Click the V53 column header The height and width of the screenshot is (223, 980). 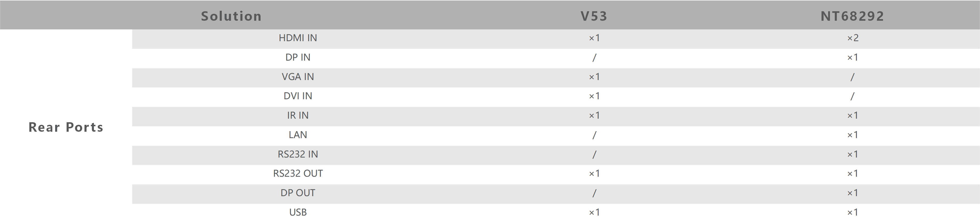pyautogui.click(x=594, y=16)
